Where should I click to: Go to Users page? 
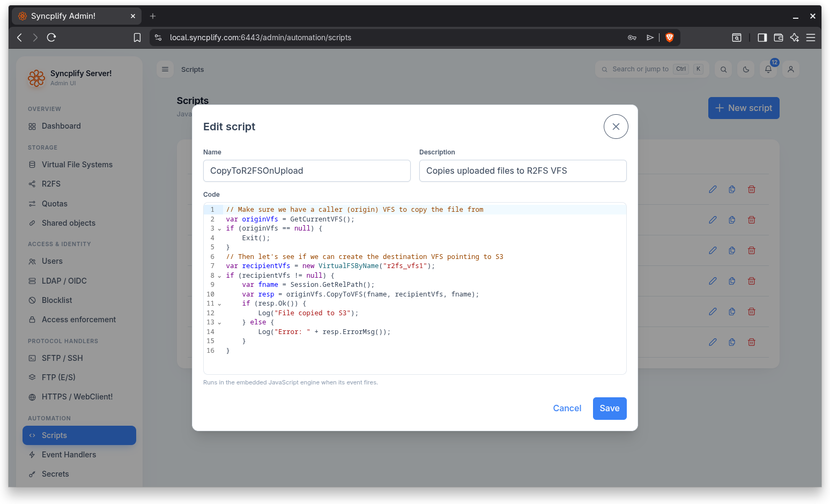click(x=79, y=261)
